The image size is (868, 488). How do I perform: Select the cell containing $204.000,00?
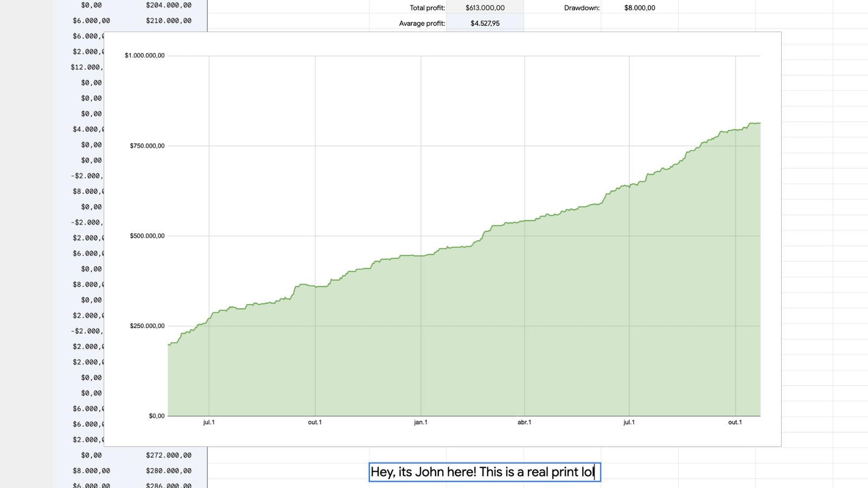pos(168,5)
